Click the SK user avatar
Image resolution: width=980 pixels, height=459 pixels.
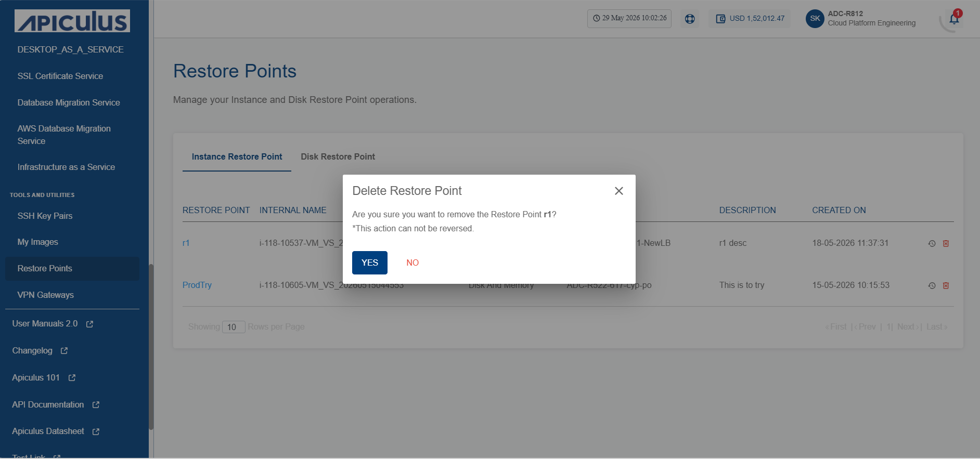tap(815, 19)
